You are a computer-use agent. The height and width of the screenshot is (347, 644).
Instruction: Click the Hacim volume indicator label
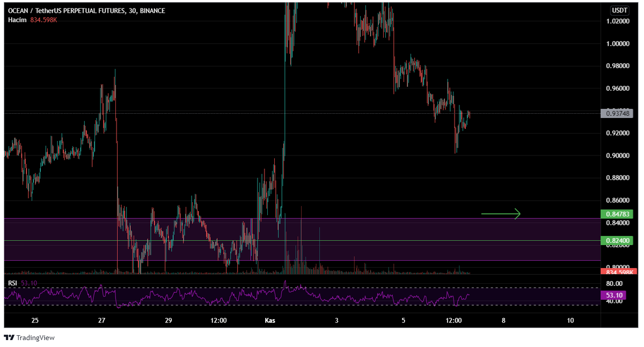[x=17, y=19]
